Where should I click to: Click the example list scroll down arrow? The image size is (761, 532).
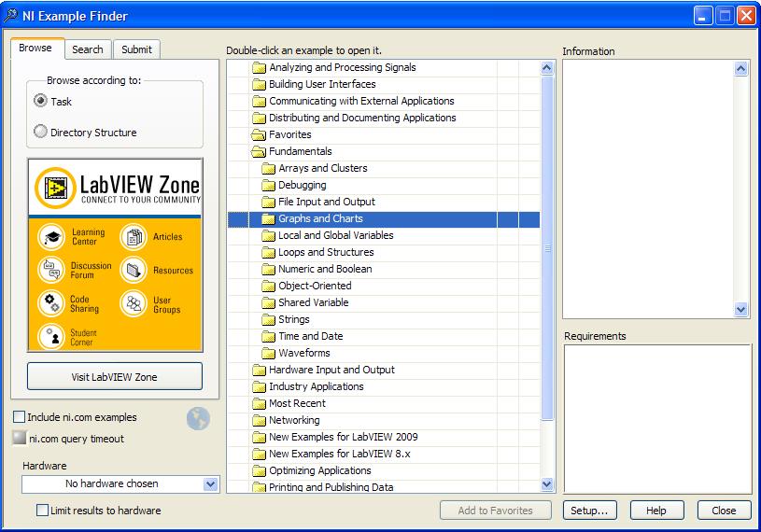coord(547,484)
